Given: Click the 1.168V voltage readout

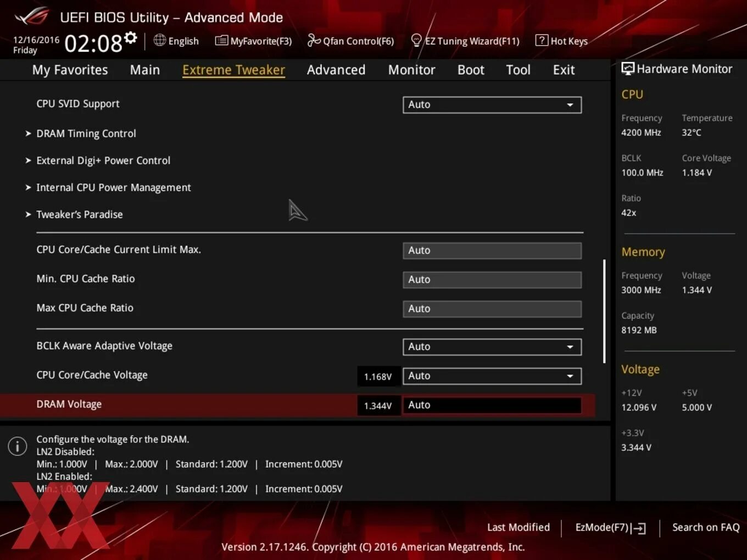Looking at the screenshot, I should click(x=378, y=377).
